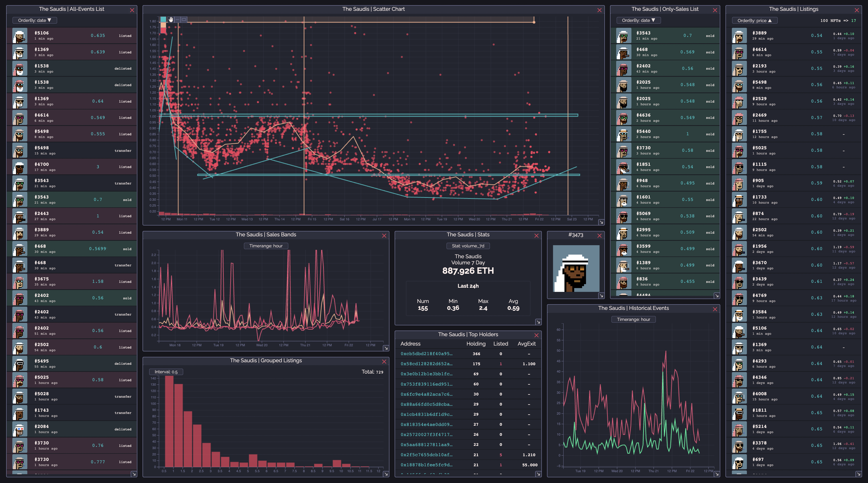This screenshot has height=483, width=868.
Task: Close the Scatter Chart panel
Action: (599, 10)
